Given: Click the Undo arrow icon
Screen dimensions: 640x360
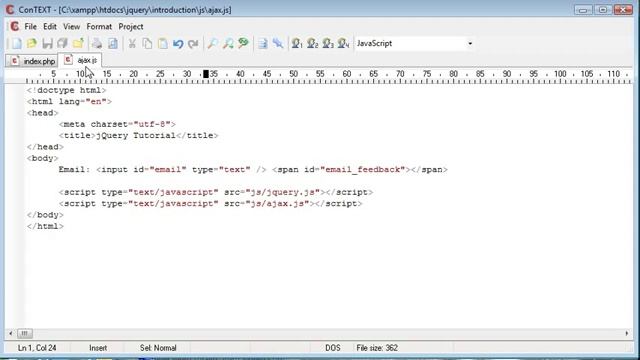Looking at the screenshot, I should [178, 43].
